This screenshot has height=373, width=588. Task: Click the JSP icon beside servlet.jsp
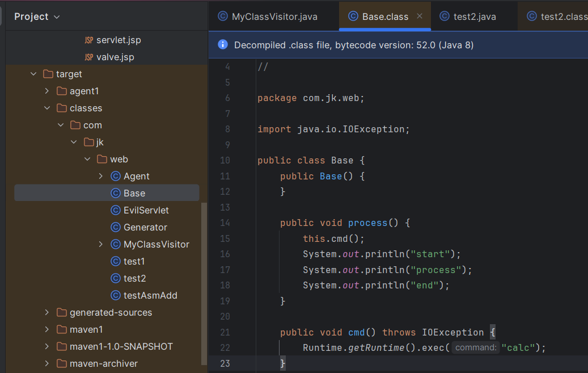click(x=89, y=40)
